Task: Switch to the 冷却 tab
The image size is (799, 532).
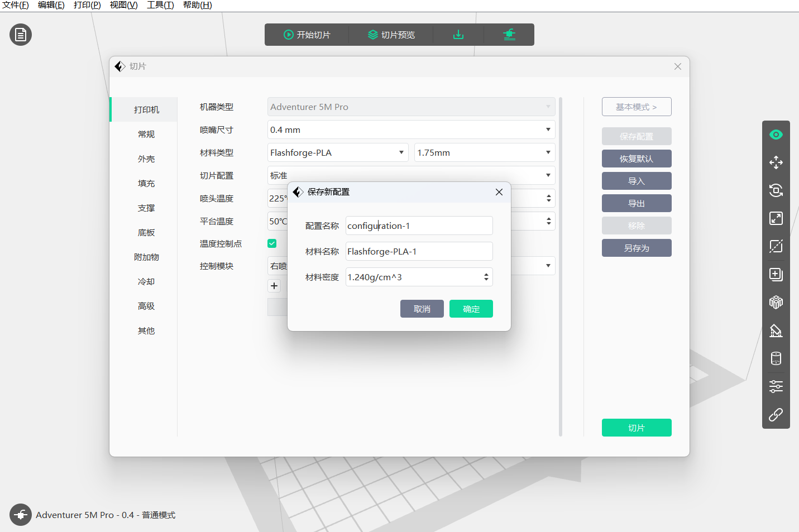Action: click(x=146, y=281)
